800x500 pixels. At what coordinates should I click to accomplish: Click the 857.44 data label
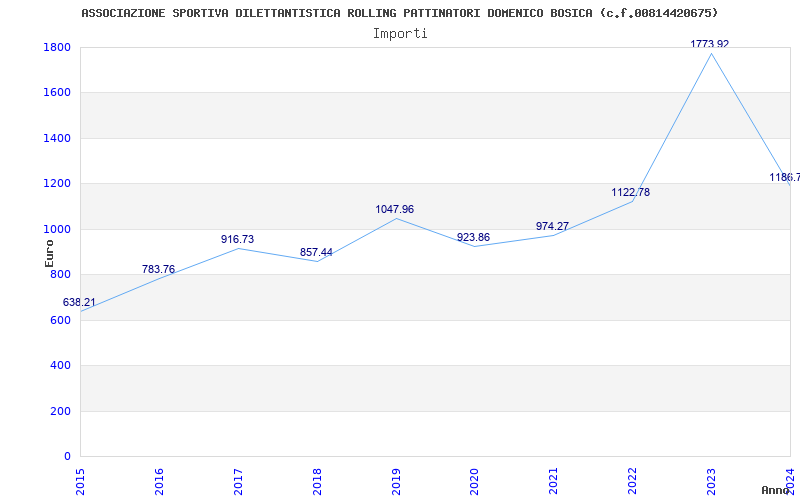pos(316,253)
